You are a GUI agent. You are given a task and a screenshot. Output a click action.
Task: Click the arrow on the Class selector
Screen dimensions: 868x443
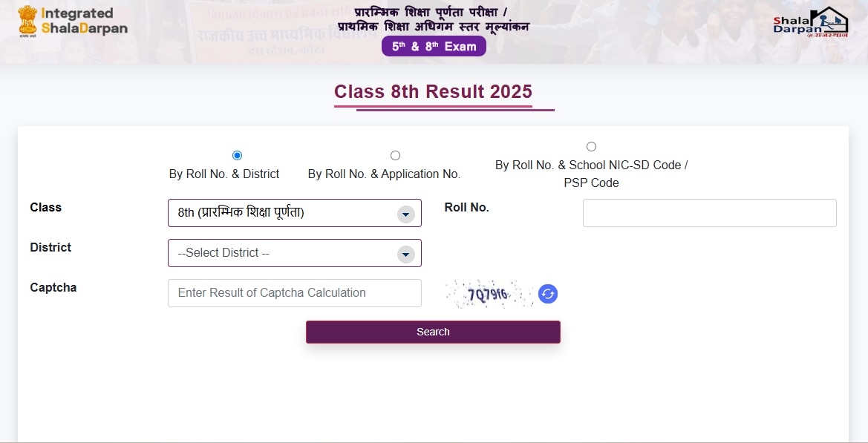point(405,213)
